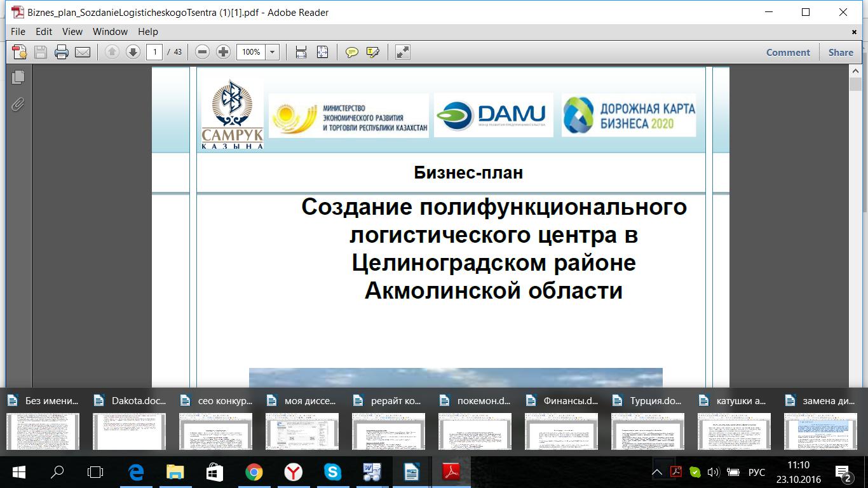Open the Share pane
Viewport: 868px width, 488px height.
[841, 53]
